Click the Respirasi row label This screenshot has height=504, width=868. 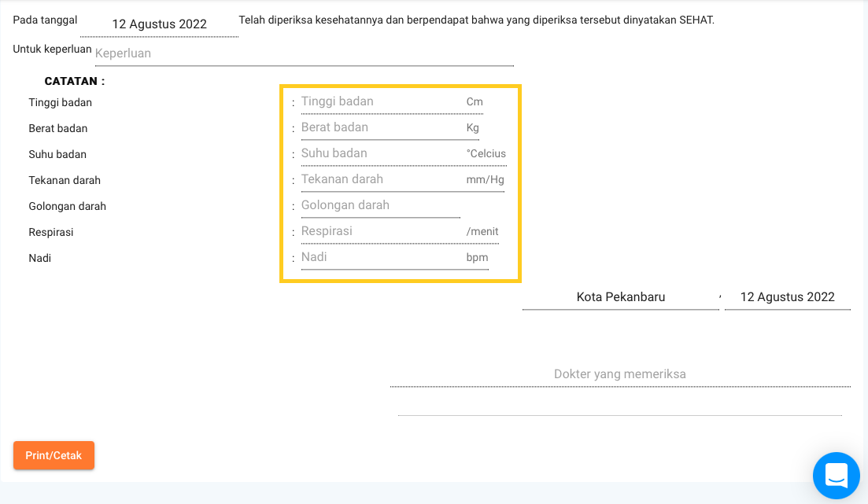pyautogui.click(x=51, y=233)
